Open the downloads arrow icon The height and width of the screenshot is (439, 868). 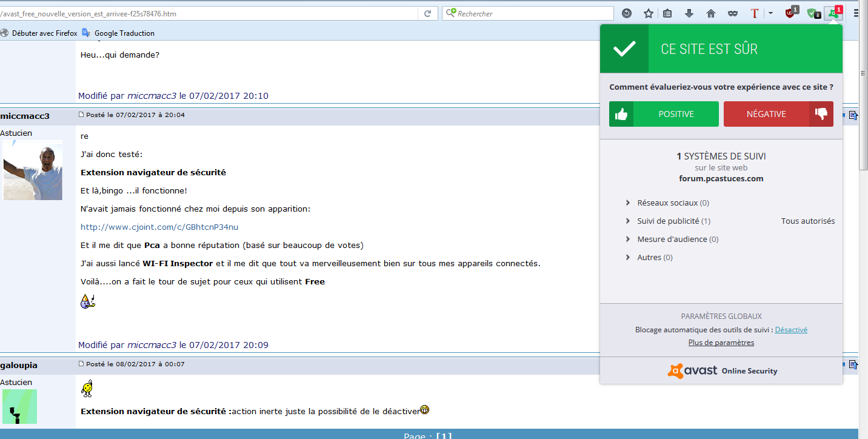pyautogui.click(x=689, y=13)
